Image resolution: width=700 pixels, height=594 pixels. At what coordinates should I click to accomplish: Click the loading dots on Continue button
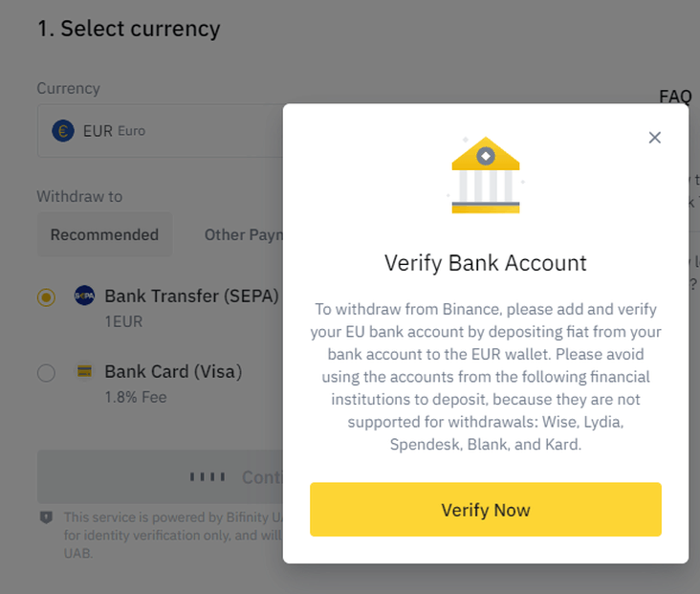pyautogui.click(x=208, y=477)
